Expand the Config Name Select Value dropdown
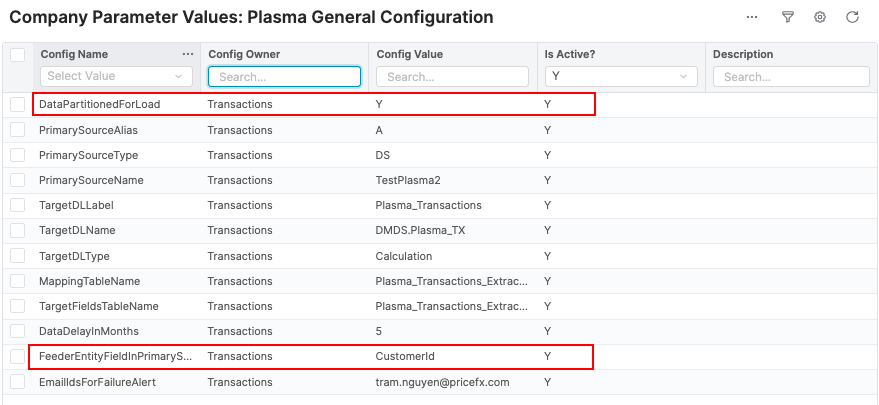This screenshot has height=405, width=879. pyautogui.click(x=116, y=76)
